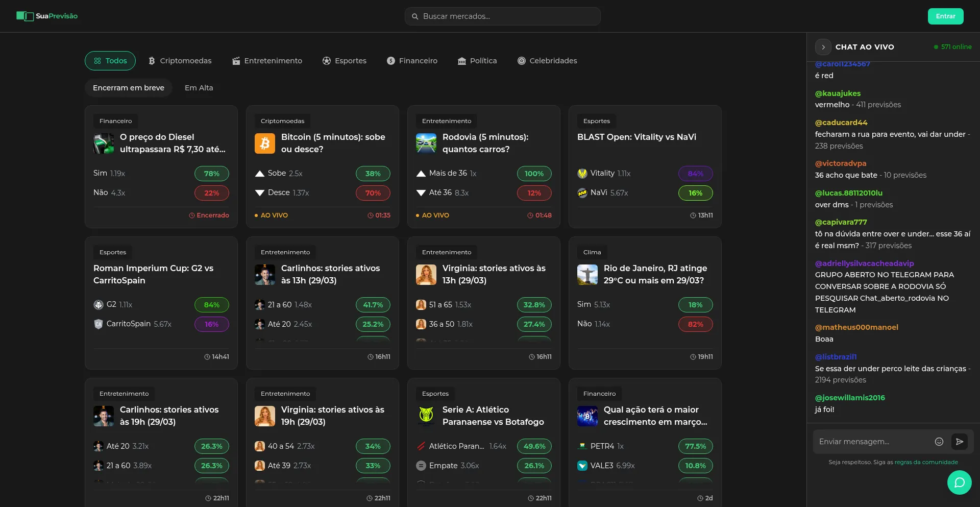The height and width of the screenshot is (507, 980).
Task: Choose Sim 18% for Rio temperature
Action: 696,305
